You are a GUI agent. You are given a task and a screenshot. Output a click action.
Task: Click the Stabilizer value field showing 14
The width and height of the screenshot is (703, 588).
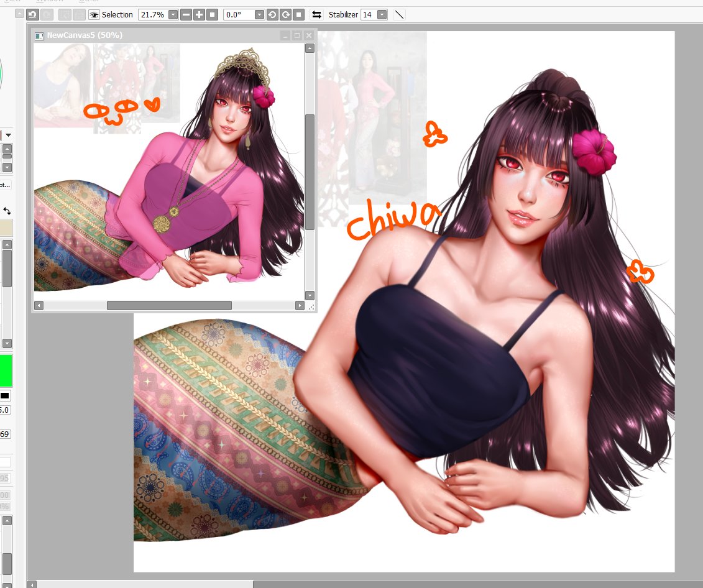point(369,15)
